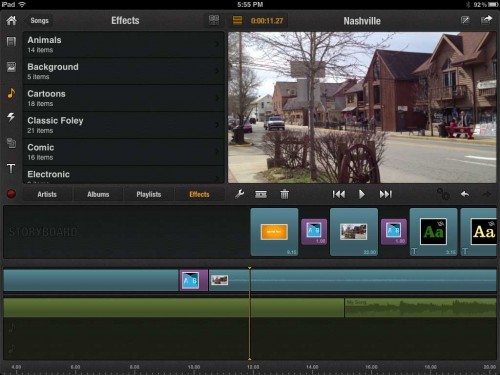The image size is (500, 375).
Task: Tap the 0:00:11.27 timecode display
Action: click(267, 21)
